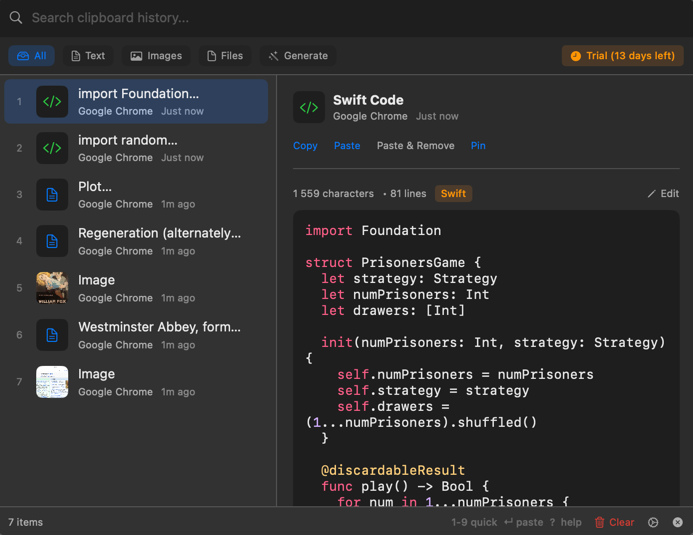The image size is (693, 535).
Task: Select the code icon of import random entry
Action: pyautogui.click(x=52, y=148)
